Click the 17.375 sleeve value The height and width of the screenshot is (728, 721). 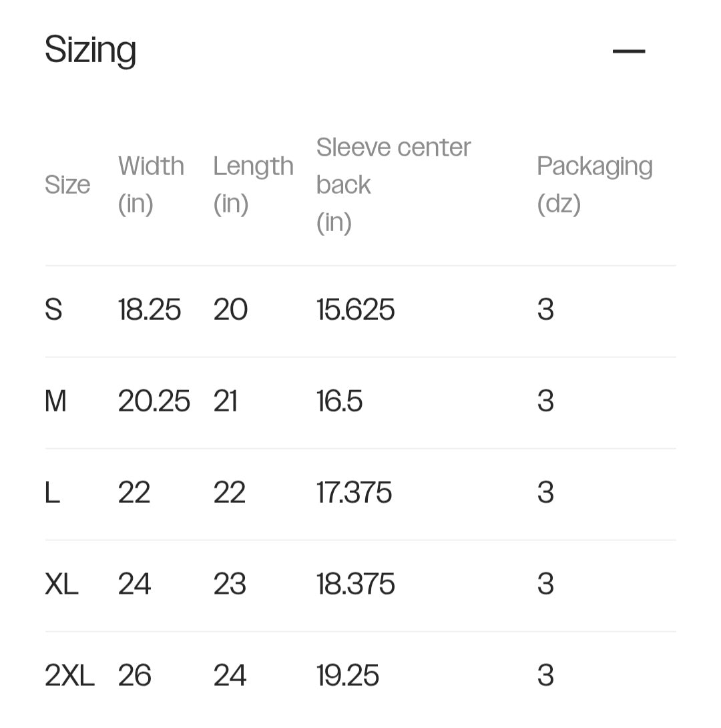[x=354, y=493]
